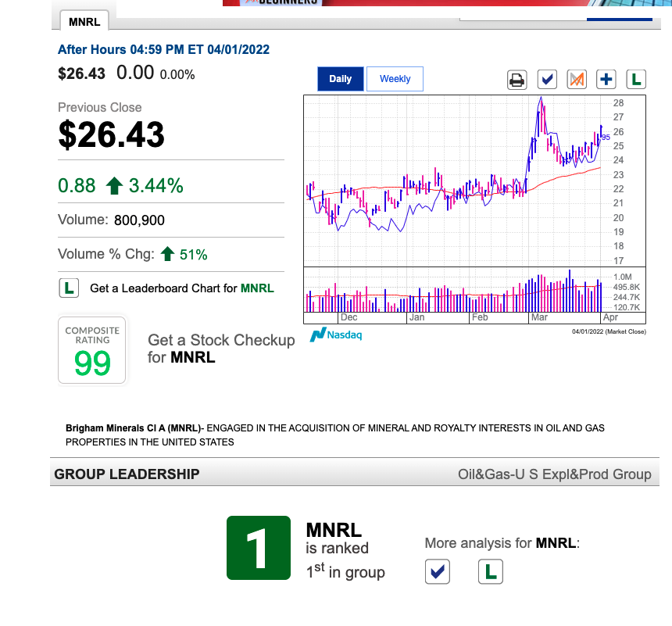Click the Leaderboard L icon above chart
The height and width of the screenshot is (626, 672).
coord(636,80)
